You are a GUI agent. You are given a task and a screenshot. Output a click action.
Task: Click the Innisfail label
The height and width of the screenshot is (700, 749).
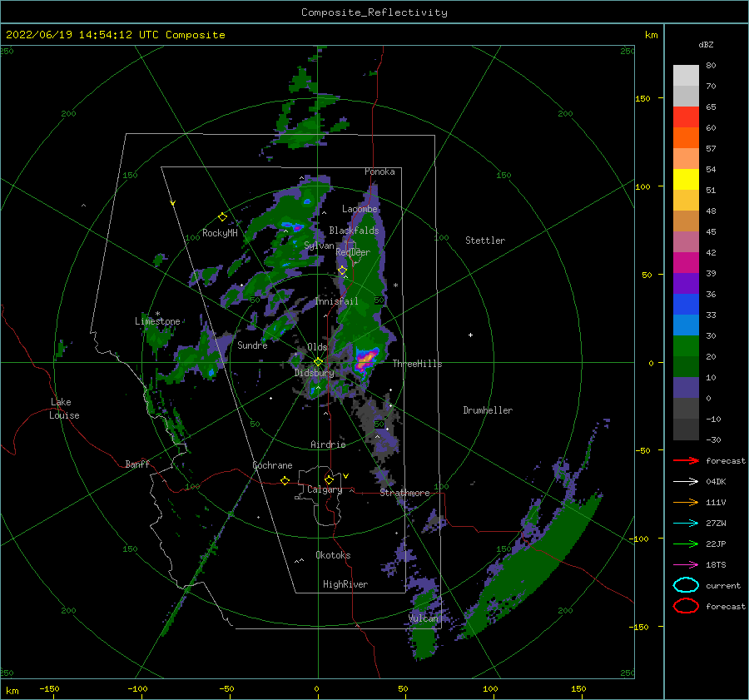tap(337, 301)
